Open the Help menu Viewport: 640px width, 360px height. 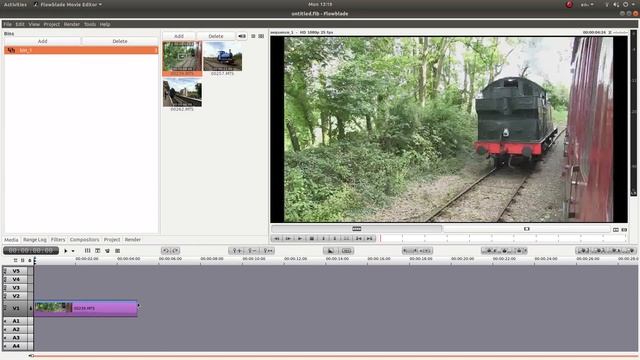coord(105,24)
